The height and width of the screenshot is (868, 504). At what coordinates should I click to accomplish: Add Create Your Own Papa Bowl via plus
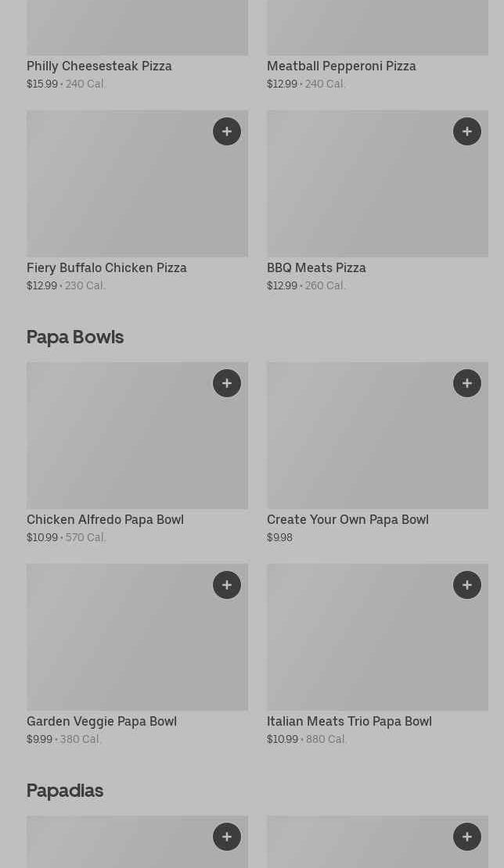[467, 383]
